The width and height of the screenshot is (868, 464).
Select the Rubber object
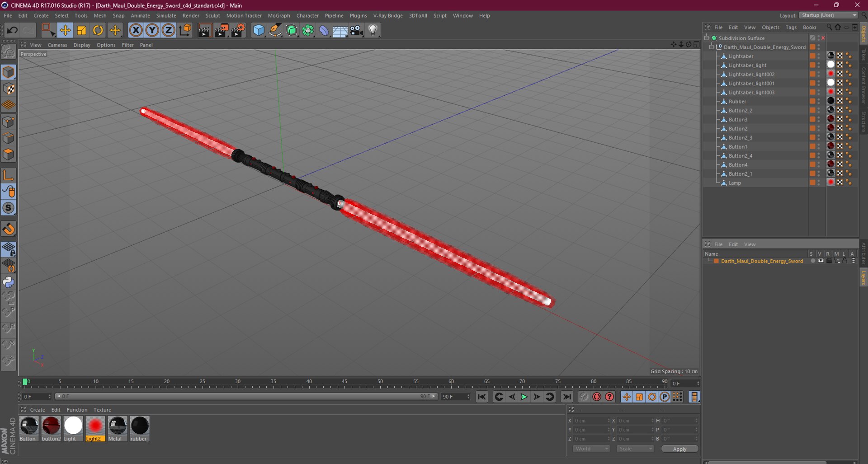click(737, 101)
